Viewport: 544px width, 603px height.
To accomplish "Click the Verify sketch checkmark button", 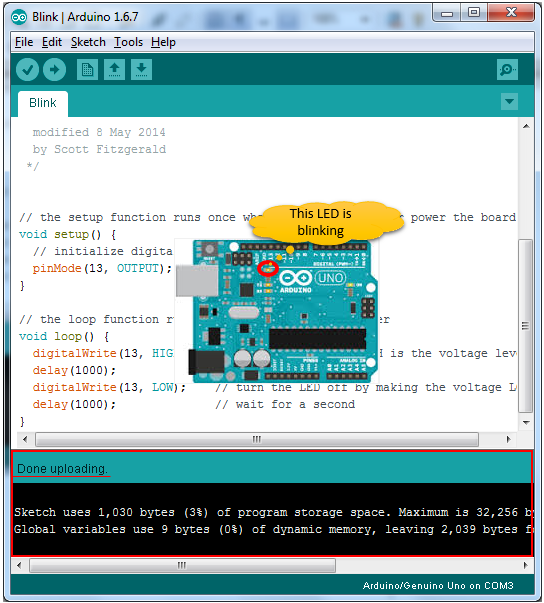I will click(27, 70).
